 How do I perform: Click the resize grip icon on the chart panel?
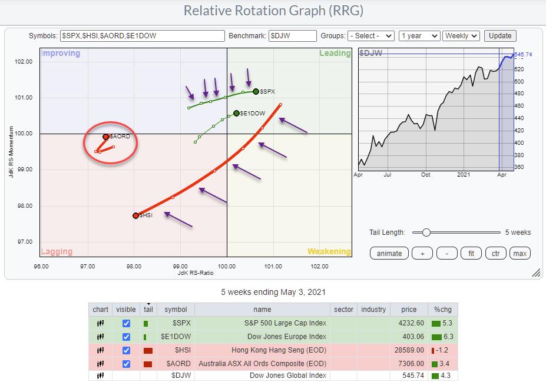pyautogui.click(x=536, y=273)
